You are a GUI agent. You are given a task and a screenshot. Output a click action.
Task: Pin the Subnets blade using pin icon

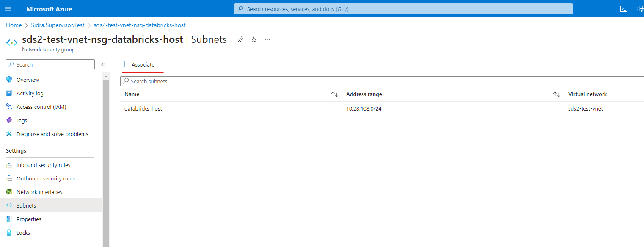(x=240, y=40)
